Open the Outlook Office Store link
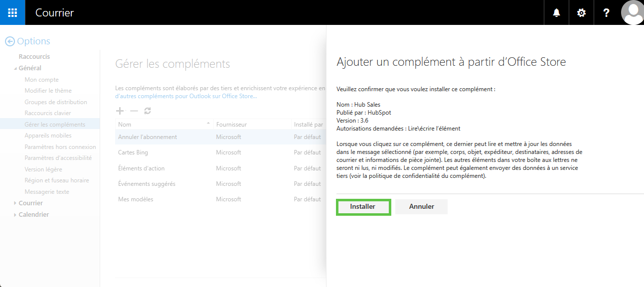644x287 pixels. coord(186,96)
